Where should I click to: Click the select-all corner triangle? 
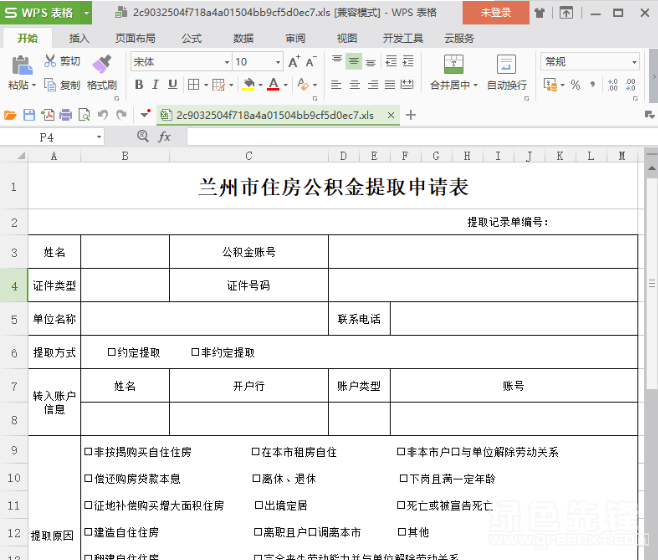coord(20,156)
